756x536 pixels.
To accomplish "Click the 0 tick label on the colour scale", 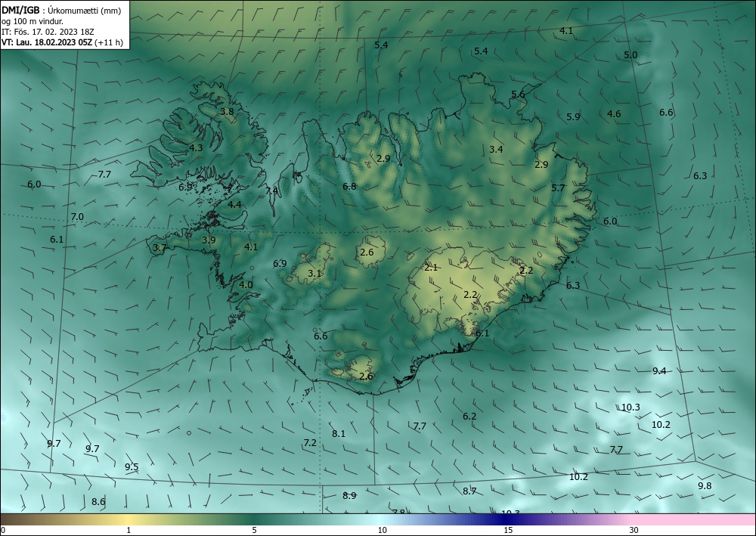I will pos(3,530).
